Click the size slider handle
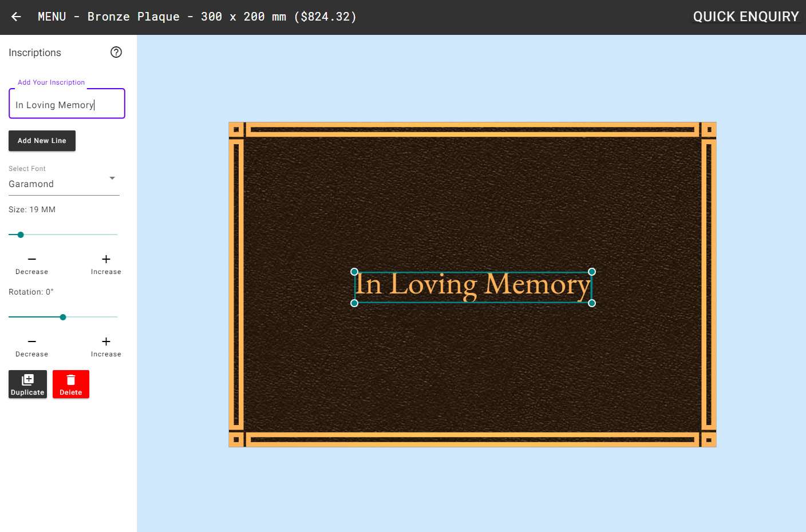The width and height of the screenshot is (806, 532). pos(21,235)
